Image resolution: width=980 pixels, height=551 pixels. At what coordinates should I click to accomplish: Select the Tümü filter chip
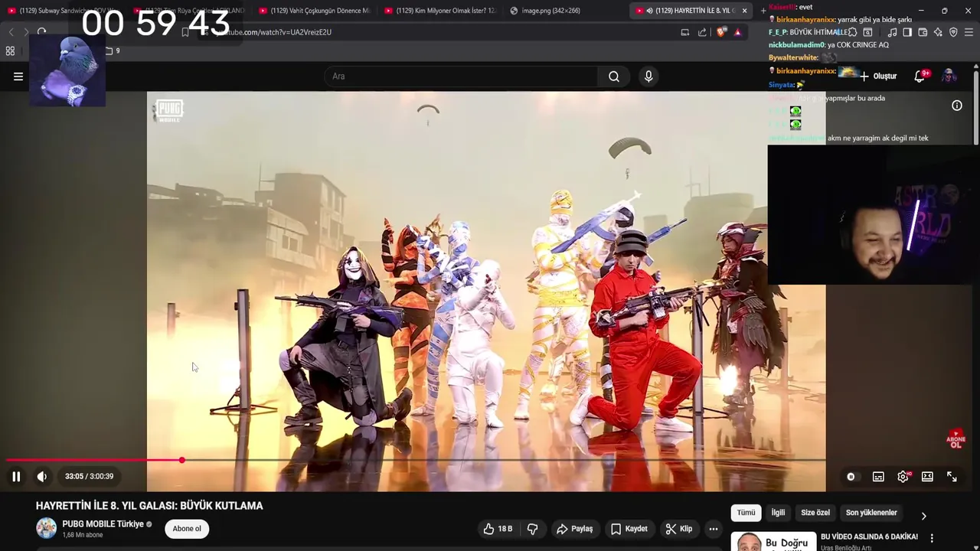[746, 513]
